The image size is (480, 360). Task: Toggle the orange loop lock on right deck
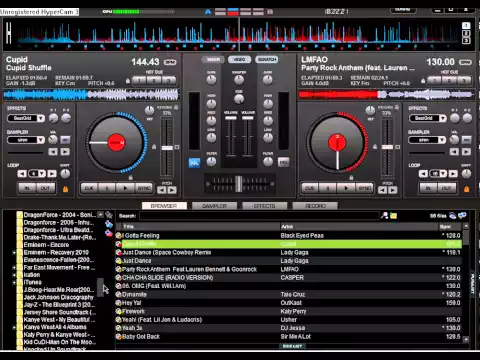coord(467,189)
